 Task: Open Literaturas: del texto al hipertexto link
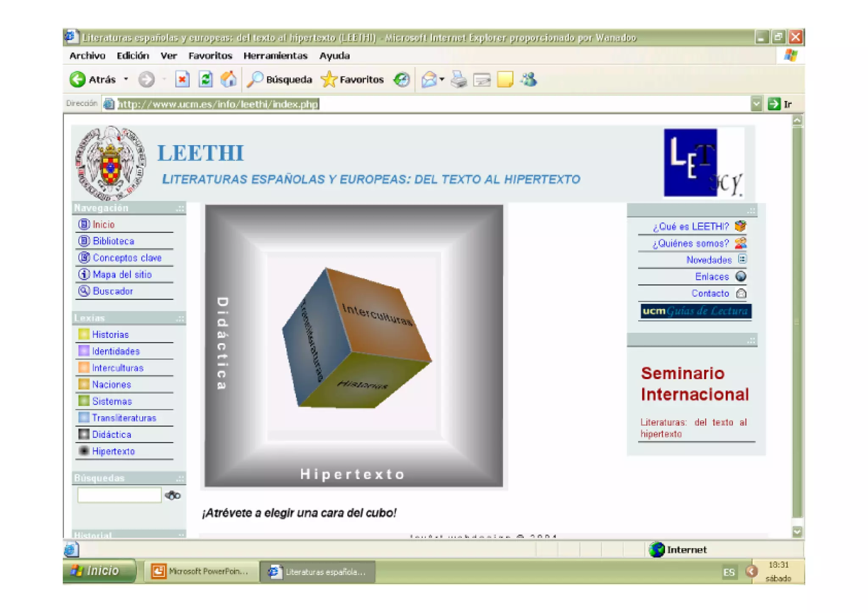click(x=693, y=428)
